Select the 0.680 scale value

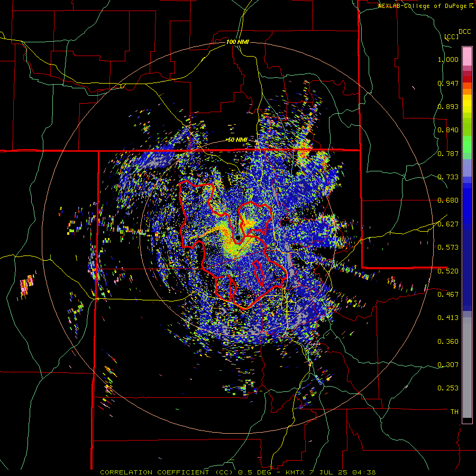[448, 200]
